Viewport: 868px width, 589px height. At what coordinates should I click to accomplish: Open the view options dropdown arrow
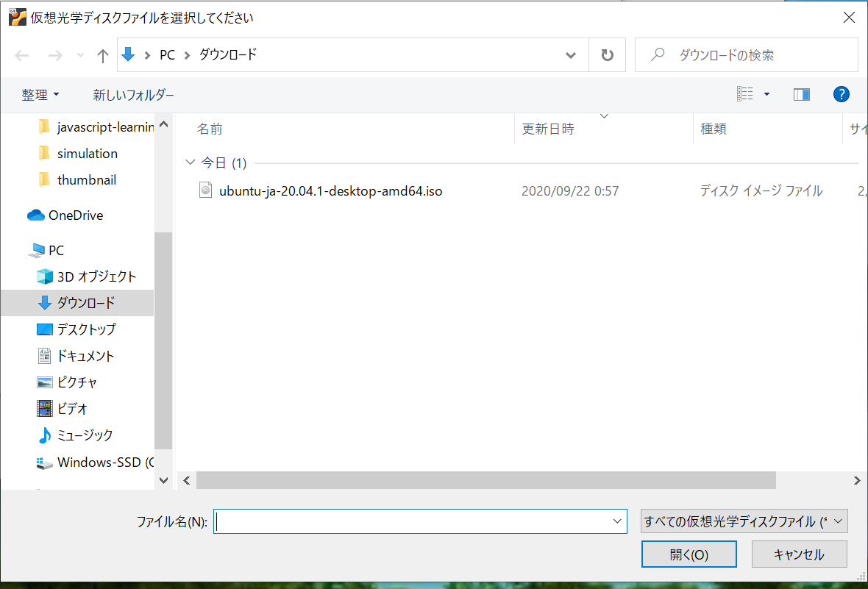766,95
